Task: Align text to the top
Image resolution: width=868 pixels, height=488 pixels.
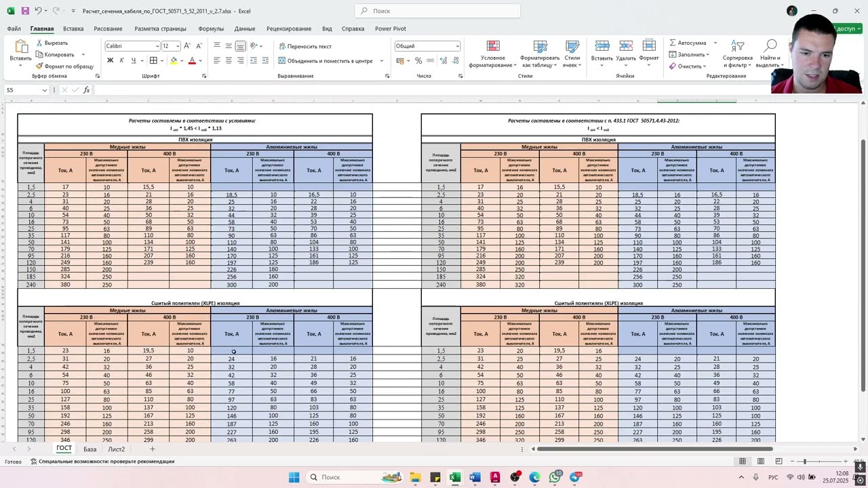Action: [x=217, y=46]
